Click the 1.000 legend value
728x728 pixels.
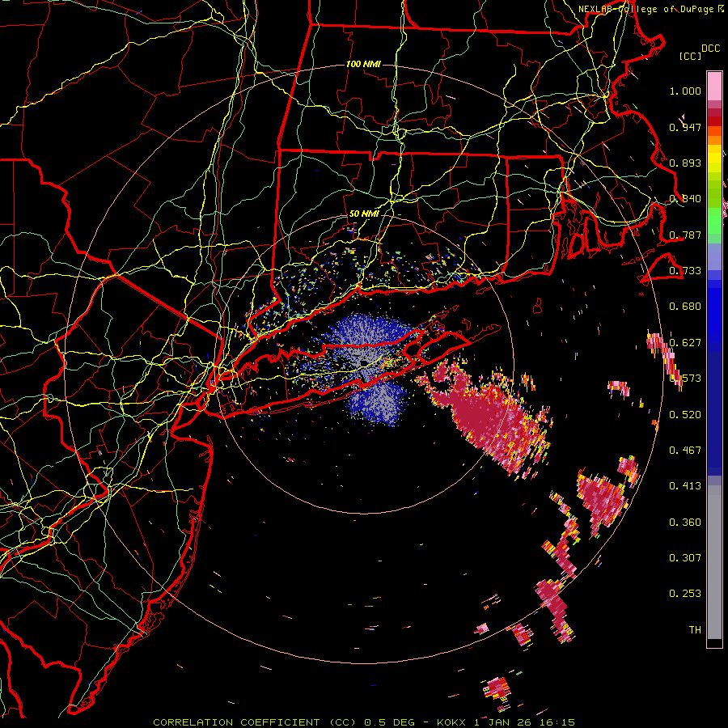coord(685,91)
